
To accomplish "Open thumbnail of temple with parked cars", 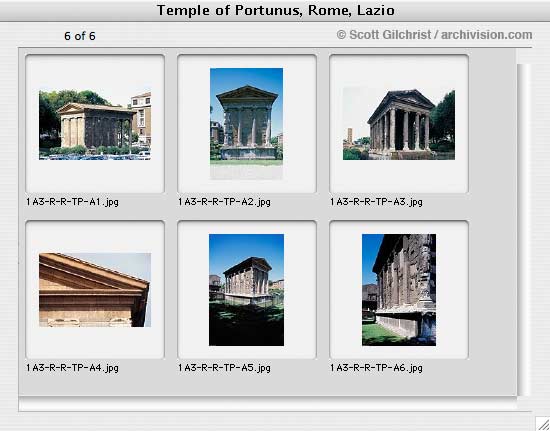I will [x=95, y=125].
